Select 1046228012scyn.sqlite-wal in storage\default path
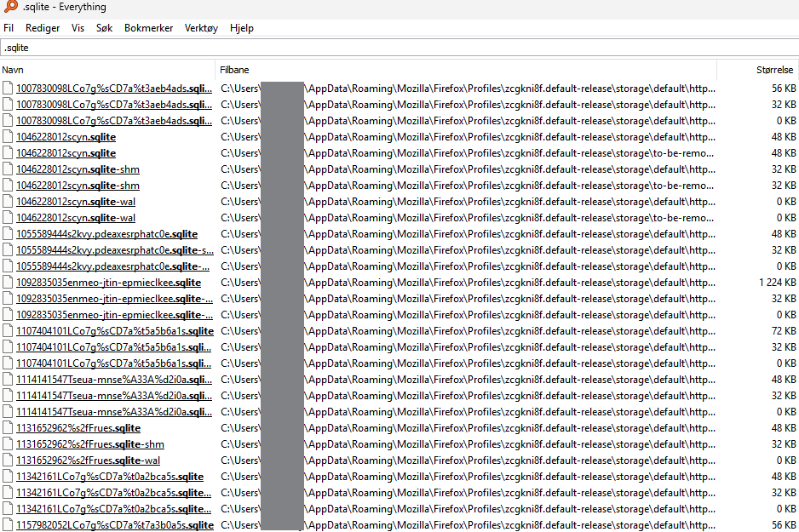This screenshot has height=532, width=799. pos(76,202)
